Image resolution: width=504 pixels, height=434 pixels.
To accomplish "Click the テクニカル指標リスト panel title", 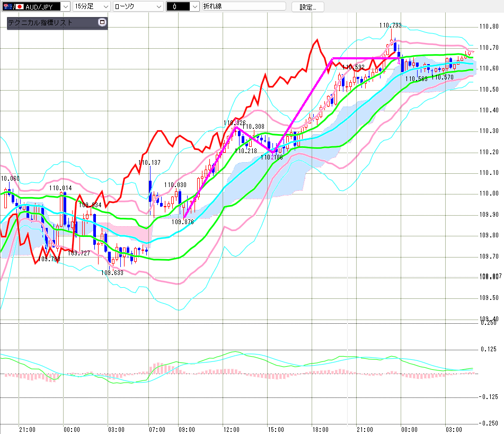I will (40, 22).
